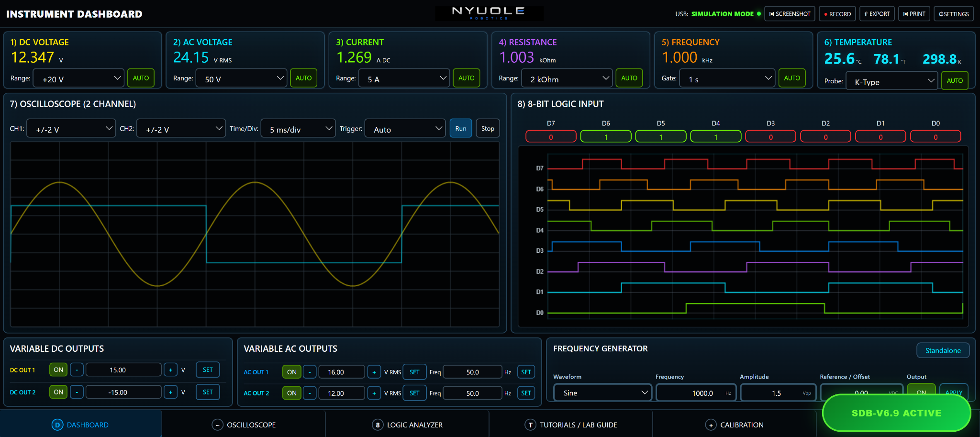Toggle logic bit D6 indicator
The height and width of the screenshot is (437, 980).
coord(606,137)
